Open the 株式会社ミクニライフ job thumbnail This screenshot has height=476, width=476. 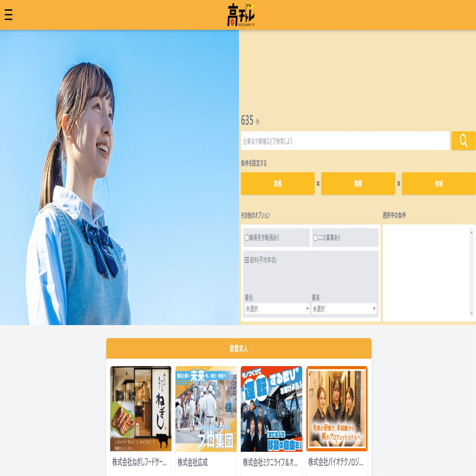272,408
